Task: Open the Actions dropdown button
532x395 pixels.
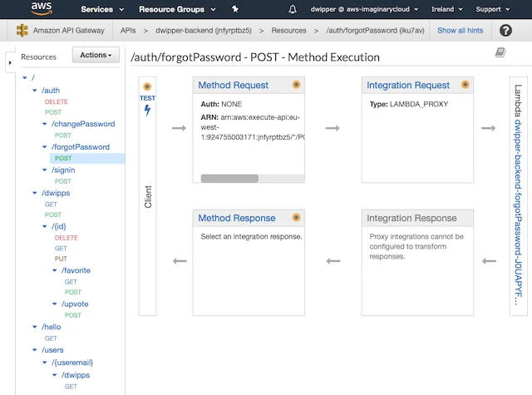Action: tap(96, 55)
